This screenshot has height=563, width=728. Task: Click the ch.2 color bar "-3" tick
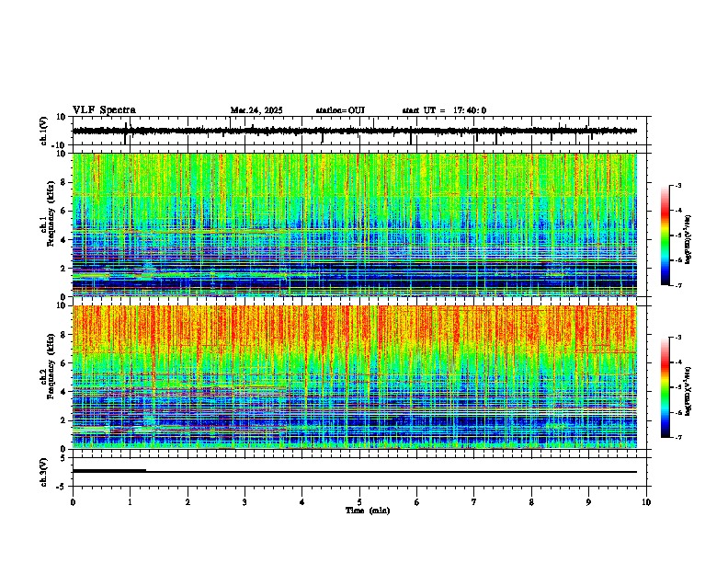tap(678, 338)
